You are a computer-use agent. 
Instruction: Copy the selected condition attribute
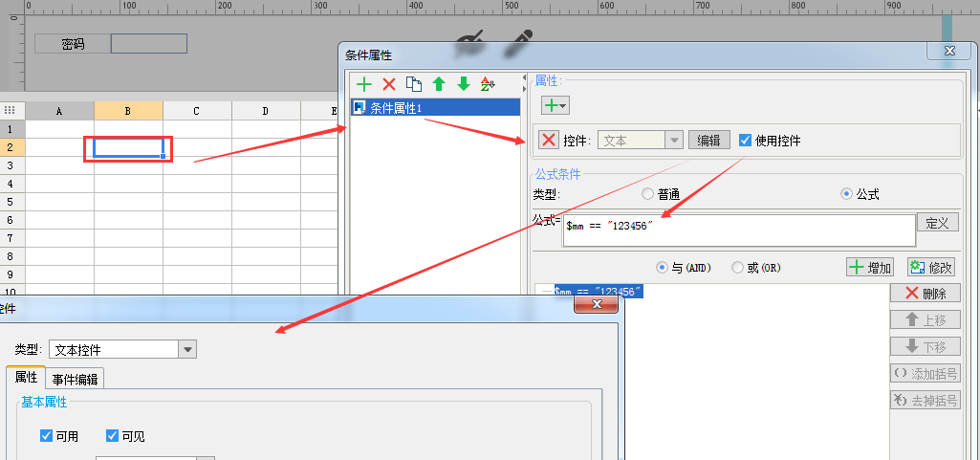pos(413,84)
